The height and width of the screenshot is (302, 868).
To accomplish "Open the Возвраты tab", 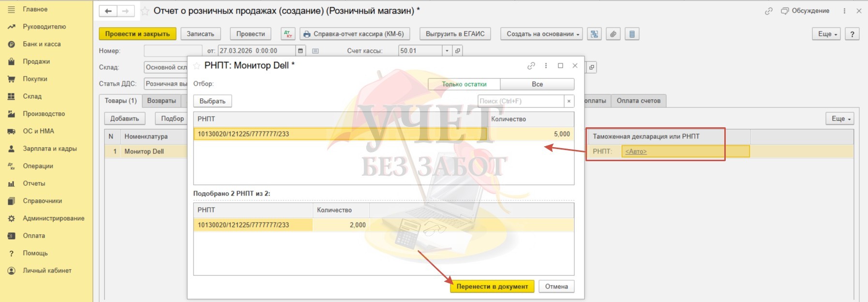I will [x=162, y=101].
